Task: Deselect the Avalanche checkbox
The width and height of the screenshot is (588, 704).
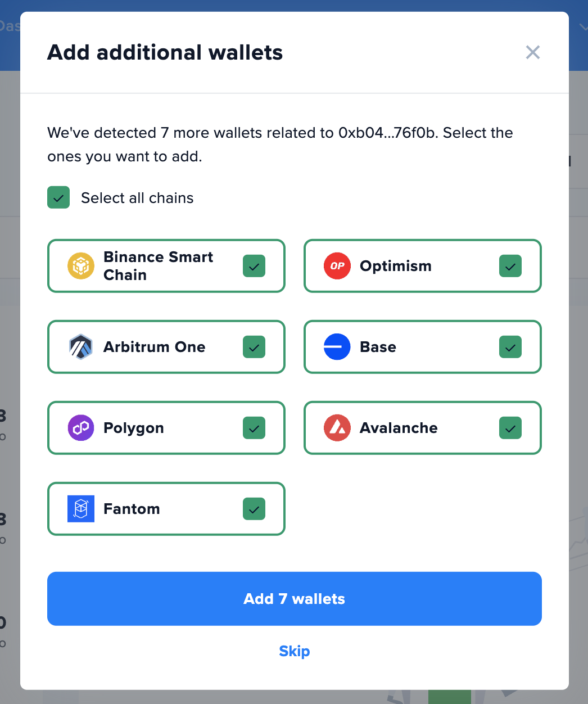Action: (510, 428)
